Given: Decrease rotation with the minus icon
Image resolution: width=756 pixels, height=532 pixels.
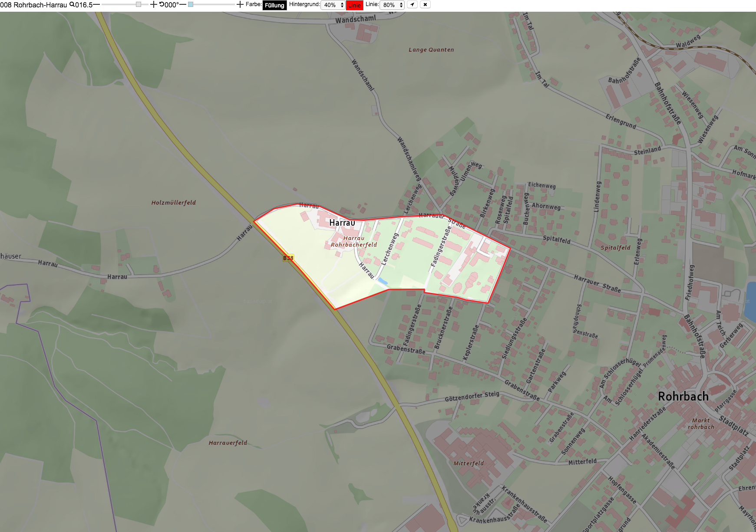Looking at the screenshot, I should 183,4.
